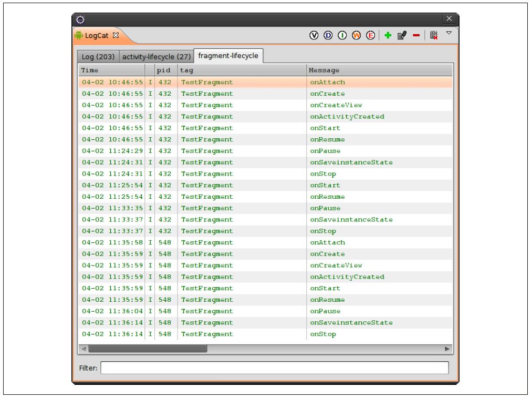The image size is (532, 398).
Task: Select the onStop message at 11:36:14
Action: [x=323, y=334]
